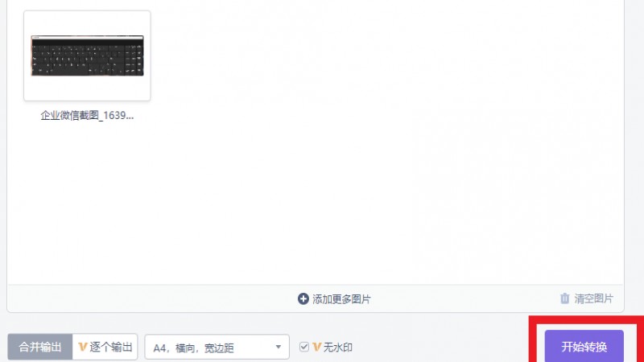Switch to the 合并输出 mode
The image size is (644, 362).
pyautogui.click(x=39, y=348)
